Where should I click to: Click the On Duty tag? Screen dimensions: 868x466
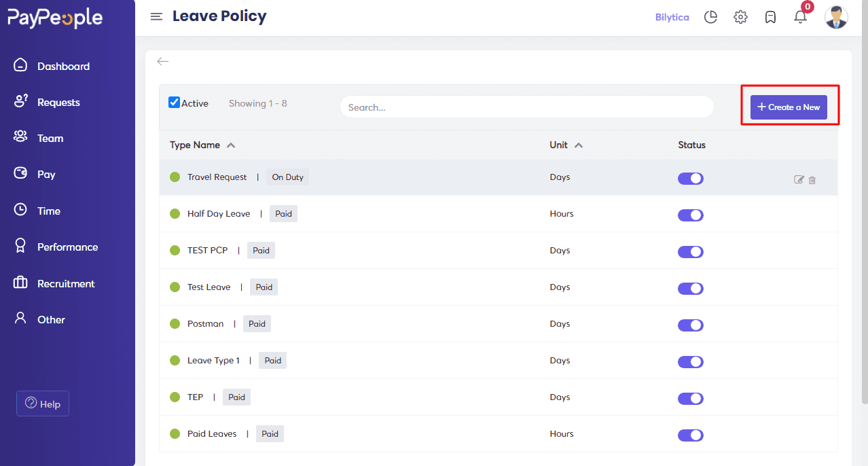[x=287, y=177]
